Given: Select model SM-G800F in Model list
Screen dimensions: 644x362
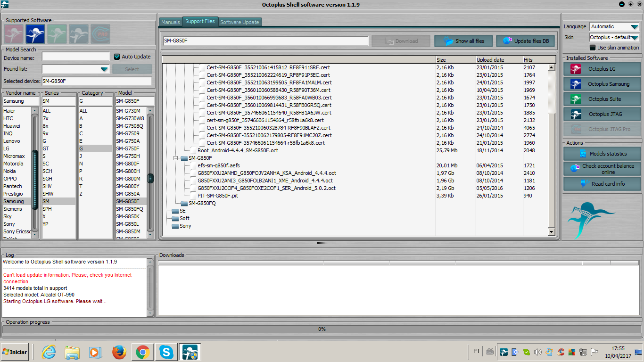Looking at the screenshot, I should pos(131,164).
